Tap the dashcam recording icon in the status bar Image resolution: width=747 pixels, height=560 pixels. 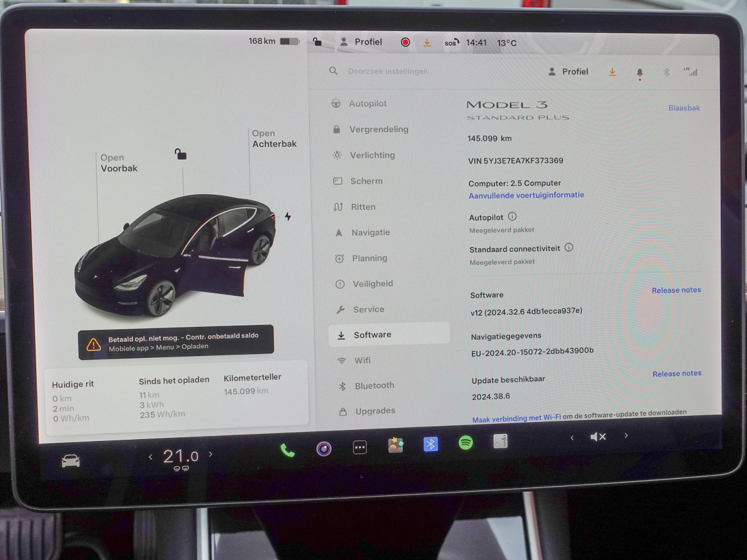[x=405, y=42]
